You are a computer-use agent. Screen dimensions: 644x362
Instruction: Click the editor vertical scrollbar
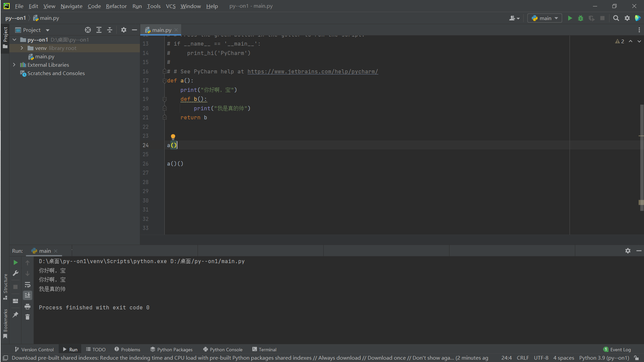(x=641, y=158)
